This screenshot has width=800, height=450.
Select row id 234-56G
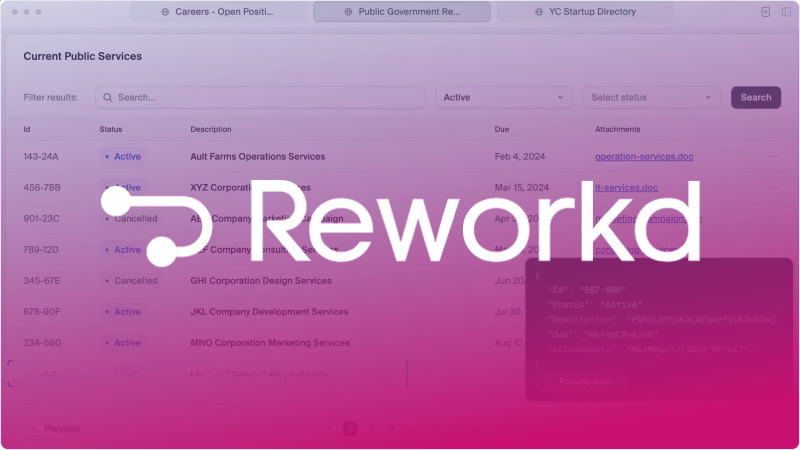[42, 343]
